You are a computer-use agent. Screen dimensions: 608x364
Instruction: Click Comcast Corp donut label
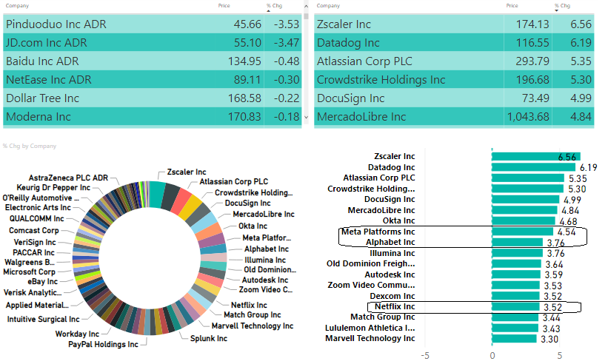(34, 230)
